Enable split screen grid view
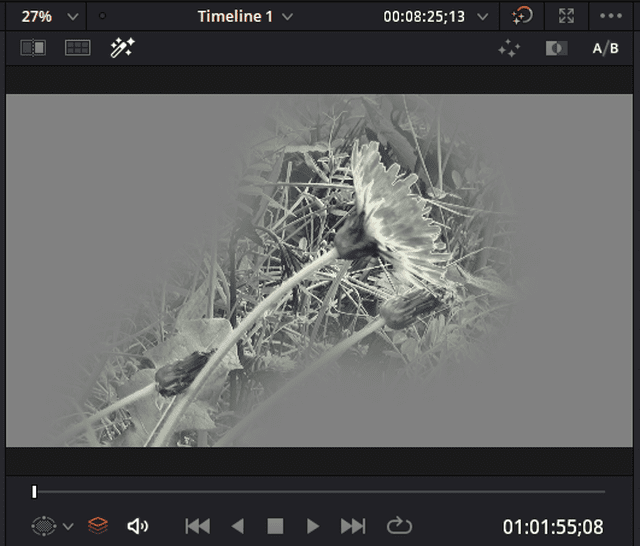This screenshot has width=640, height=546. [x=78, y=48]
